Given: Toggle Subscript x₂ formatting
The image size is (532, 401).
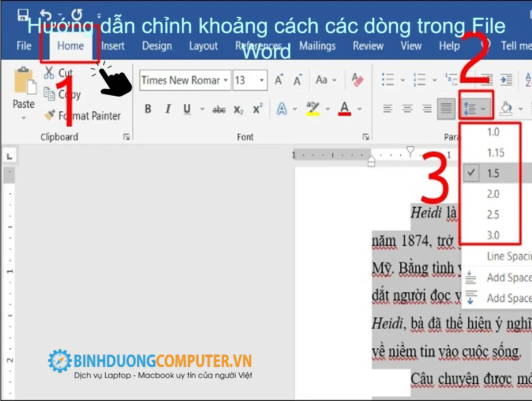Looking at the screenshot, I should coord(239,110).
